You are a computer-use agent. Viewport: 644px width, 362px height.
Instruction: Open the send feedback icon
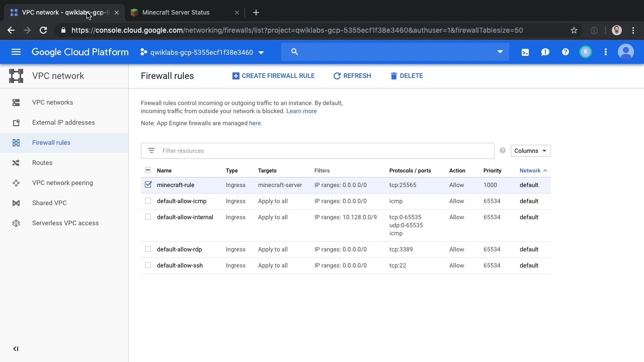pyautogui.click(x=545, y=52)
